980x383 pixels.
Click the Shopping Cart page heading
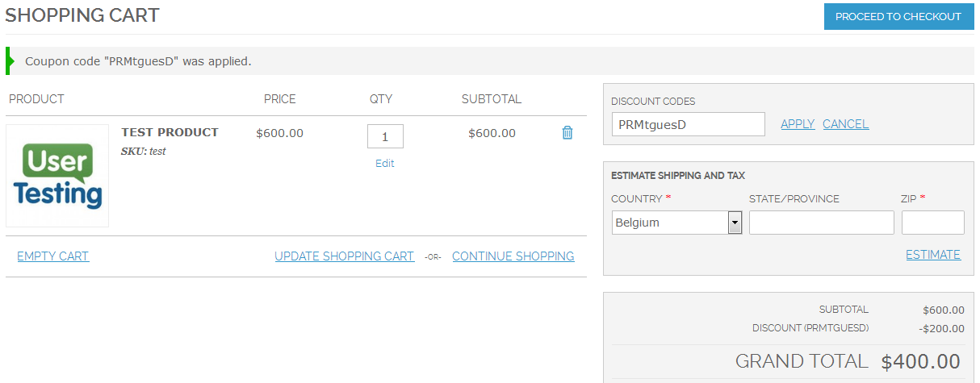82,15
